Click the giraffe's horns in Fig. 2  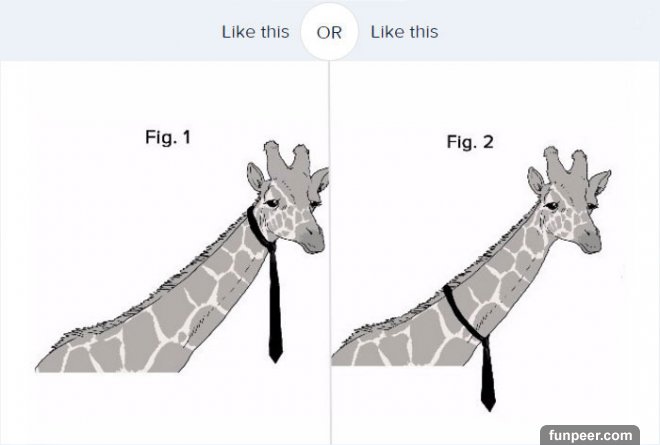coord(566,162)
